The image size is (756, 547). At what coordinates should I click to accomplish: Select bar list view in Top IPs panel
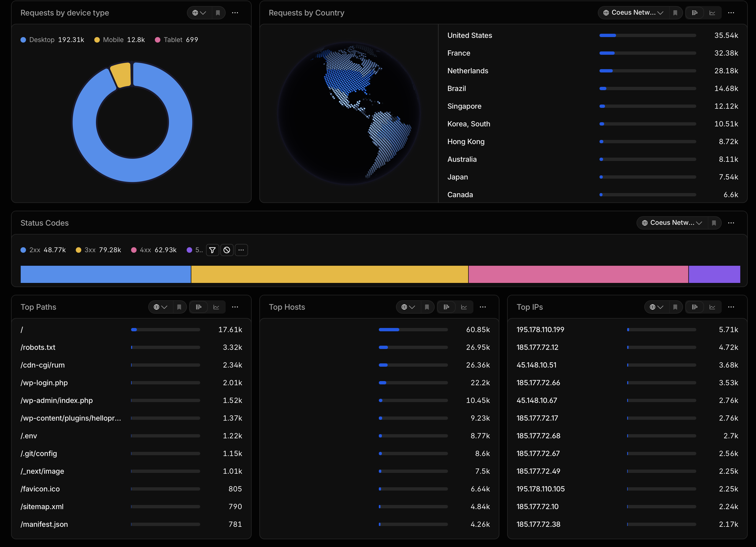[695, 307]
